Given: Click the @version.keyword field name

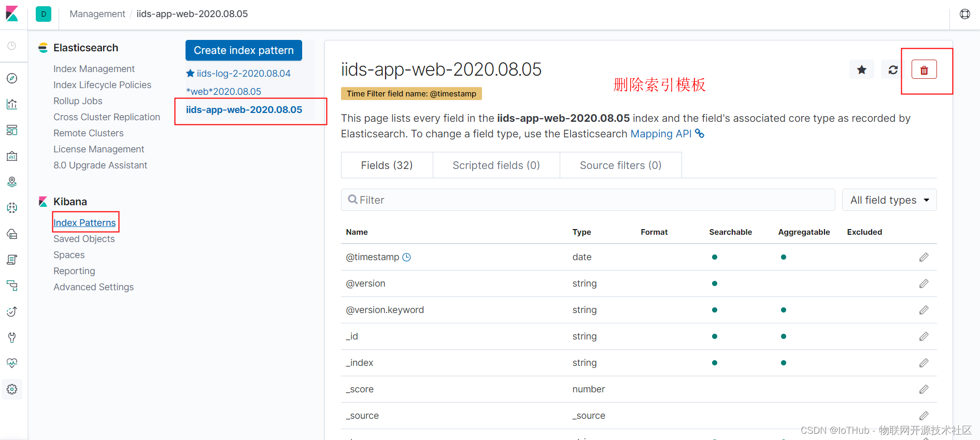Looking at the screenshot, I should coord(385,310).
